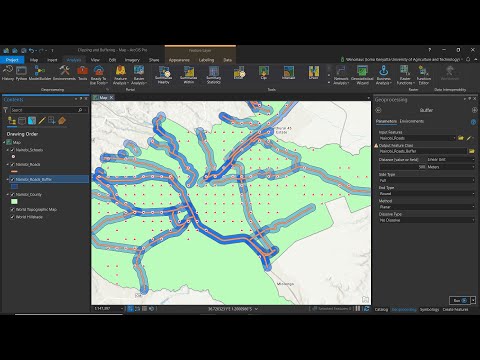This screenshot has width=480, height=360.
Task: Open the Python window
Action: (x=21, y=73)
